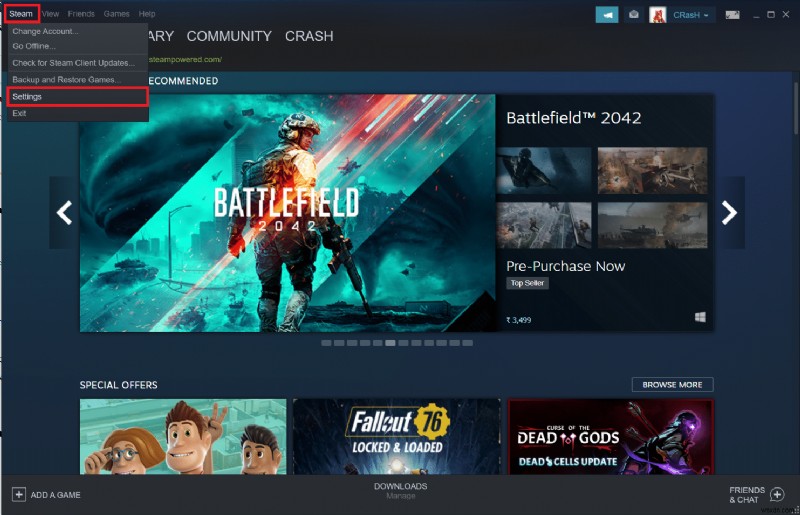The image size is (800, 515).
Task: Click the Friends chat plus icon
Action: 777,494
